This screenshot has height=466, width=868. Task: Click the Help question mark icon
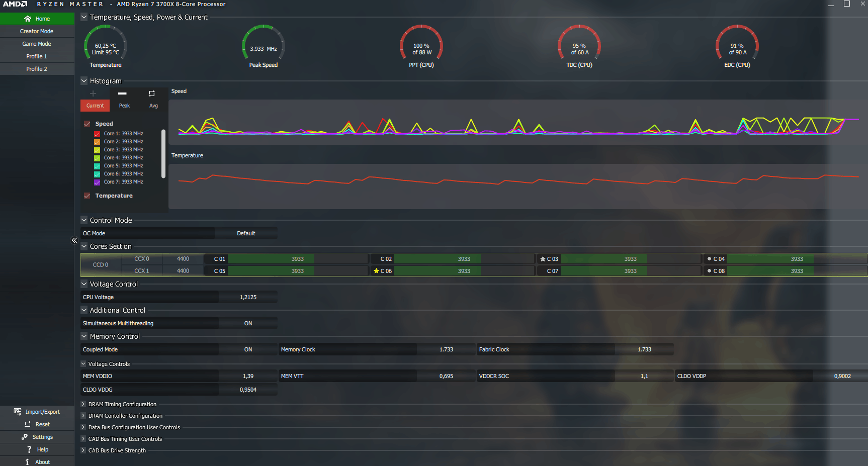tap(29, 449)
